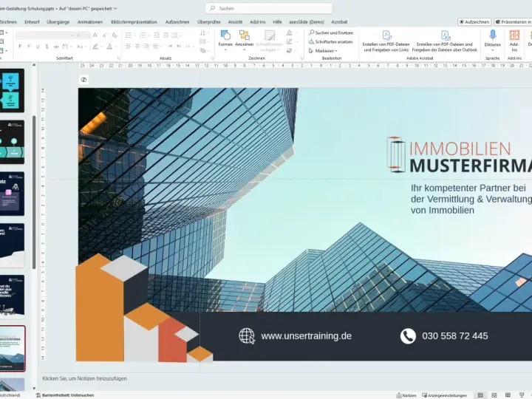The height and width of the screenshot is (399, 532).
Task: Toggle Notizen pane in status bar
Action: click(x=406, y=395)
